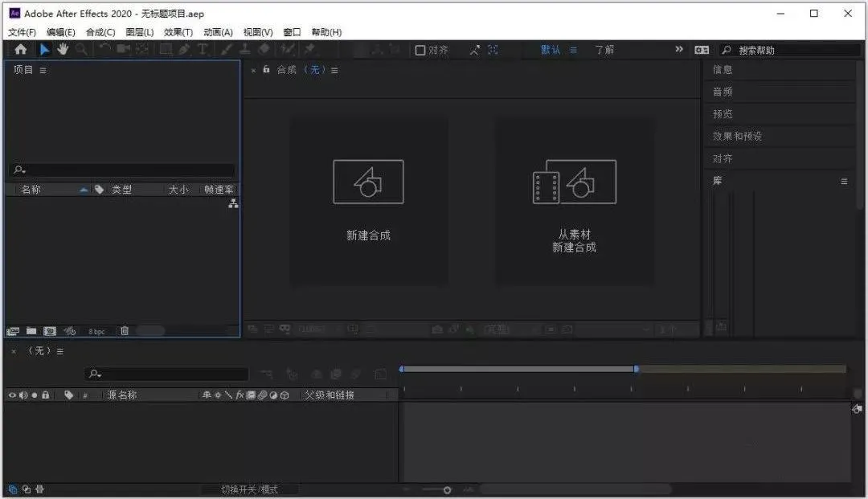Select the Roto Brush tool

click(287, 50)
